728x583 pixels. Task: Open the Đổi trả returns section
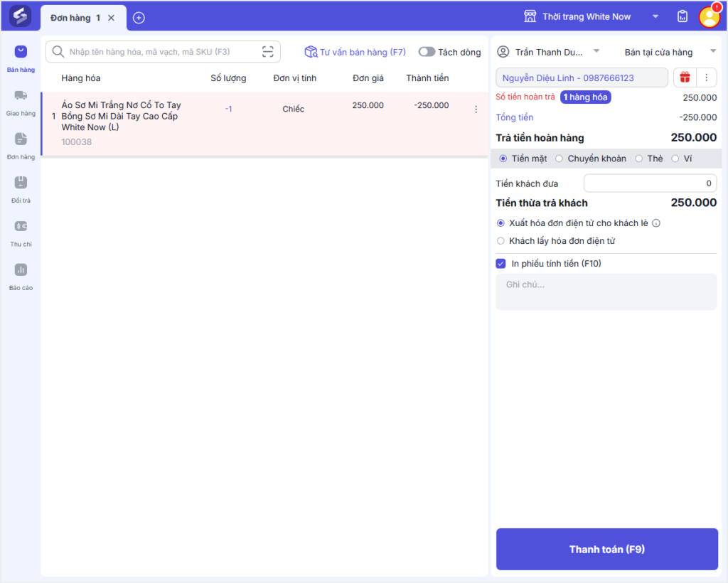[x=21, y=190]
